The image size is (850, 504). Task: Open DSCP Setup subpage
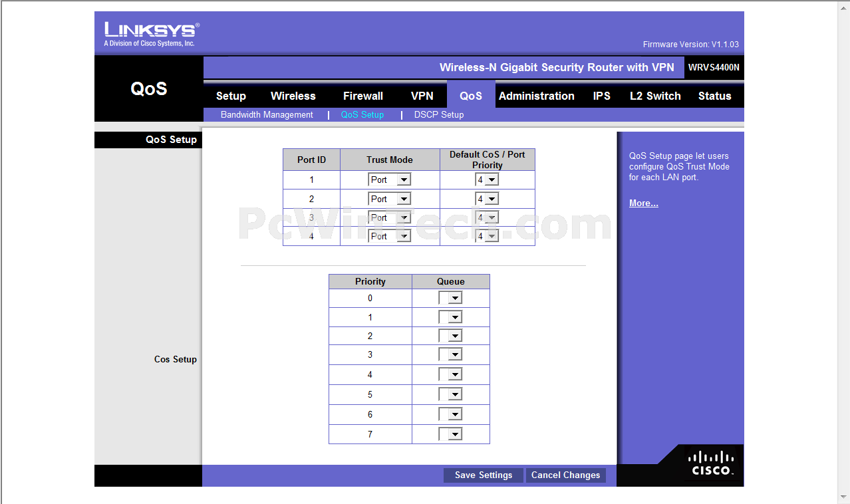[x=439, y=114]
